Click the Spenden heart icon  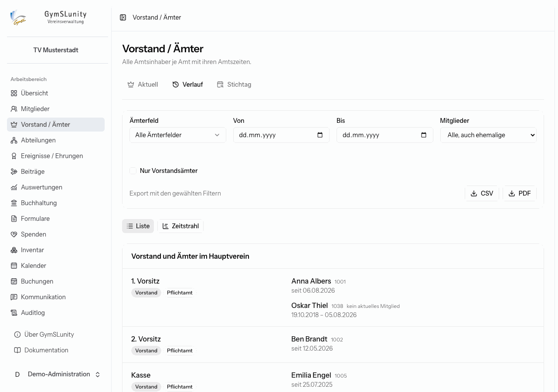point(14,234)
